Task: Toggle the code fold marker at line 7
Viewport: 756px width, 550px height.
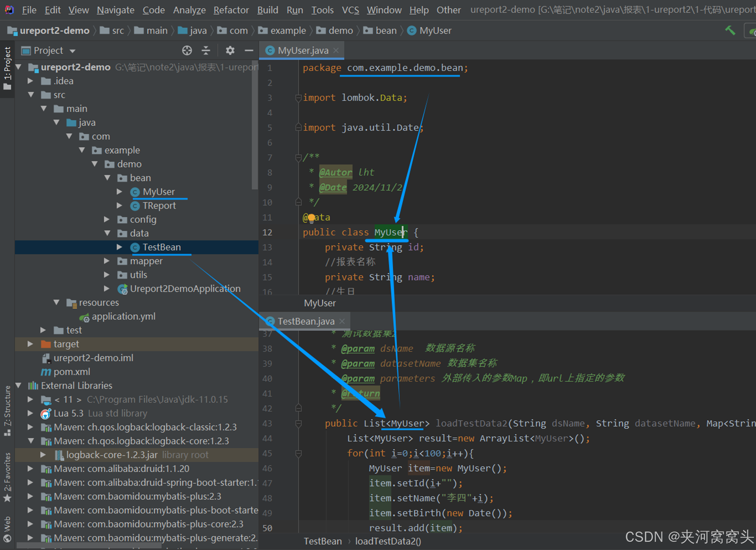Action: (x=298, y=157)
